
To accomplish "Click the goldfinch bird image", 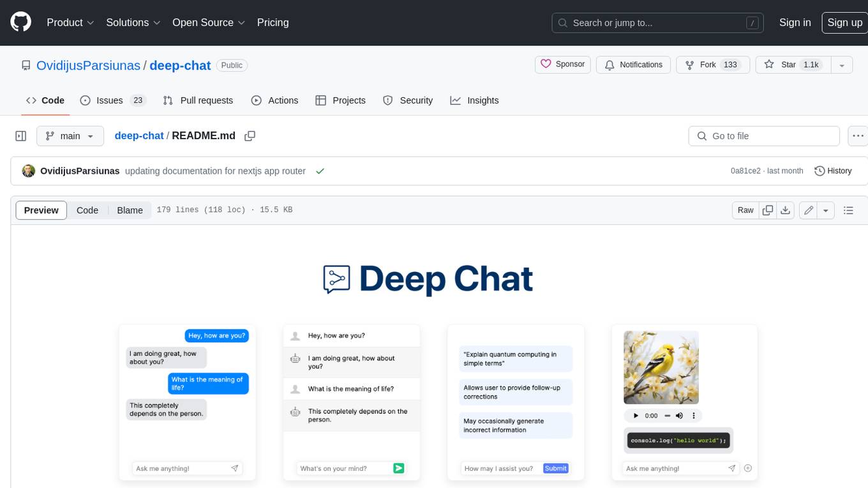I will tap(661, 367).
